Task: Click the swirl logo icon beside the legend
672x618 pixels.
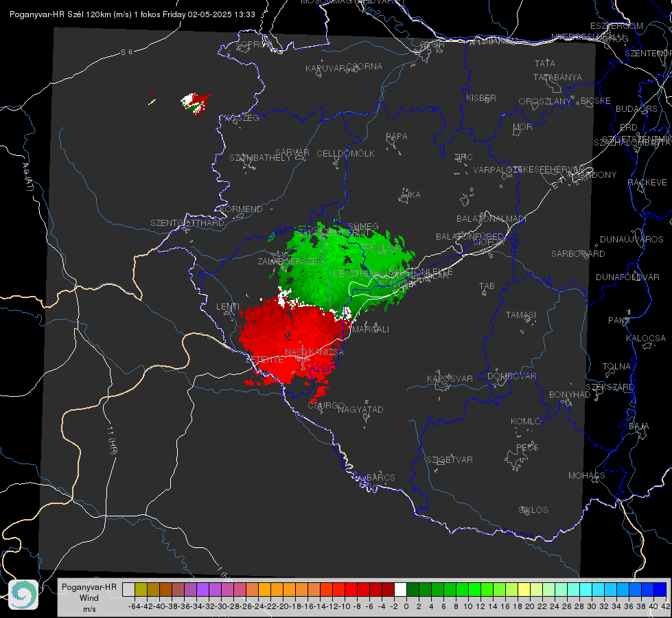Action: (x=23, y=595)
